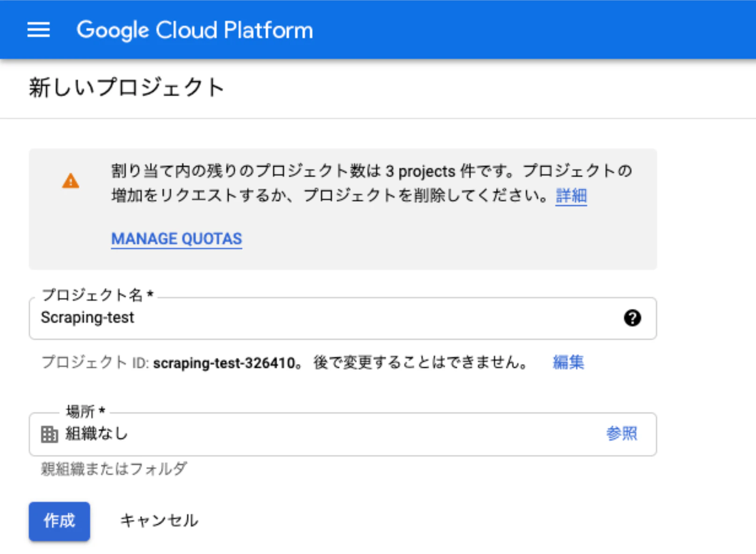756x554 pixels.
Task: Click the scraping-test-326410 project ID text
Action: [224, 363]
